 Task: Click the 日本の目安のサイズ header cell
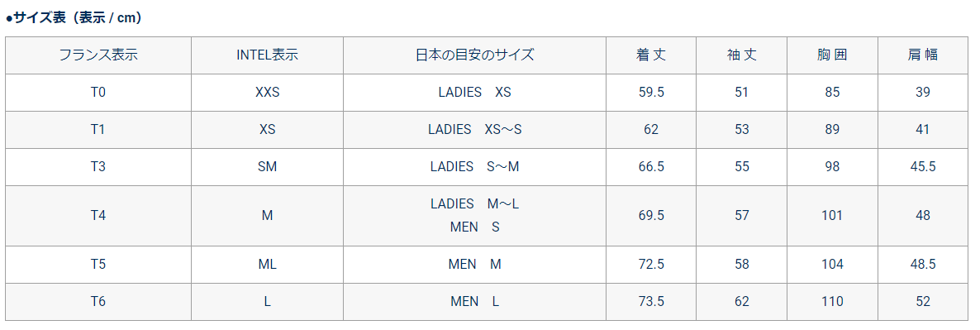474,55
